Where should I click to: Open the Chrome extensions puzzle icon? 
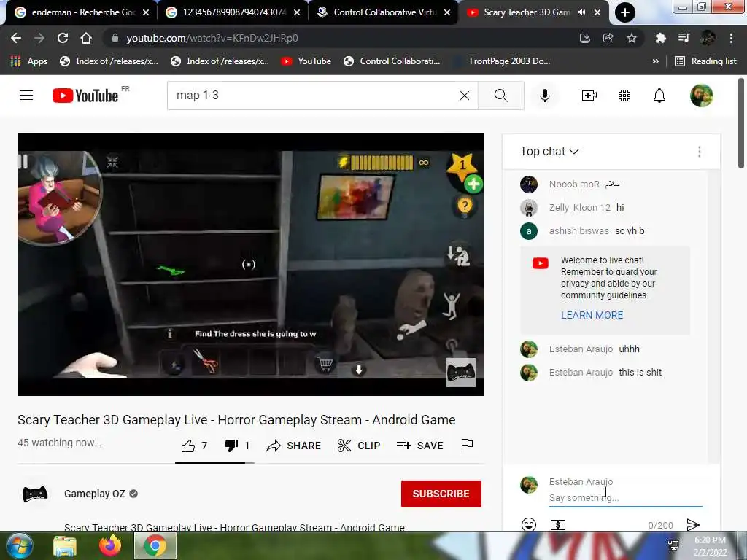660,38
